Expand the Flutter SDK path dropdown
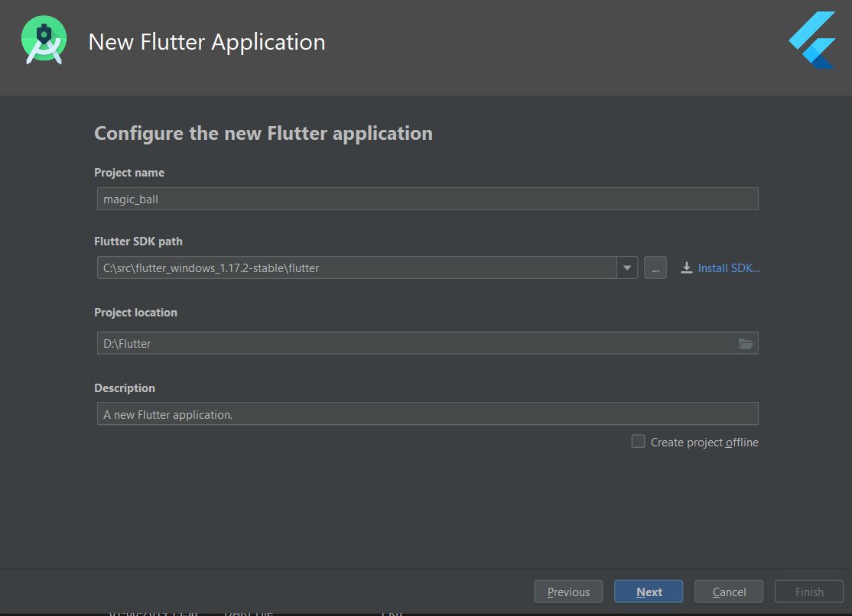This screenshot has height=616, width=852. (627, 267)
